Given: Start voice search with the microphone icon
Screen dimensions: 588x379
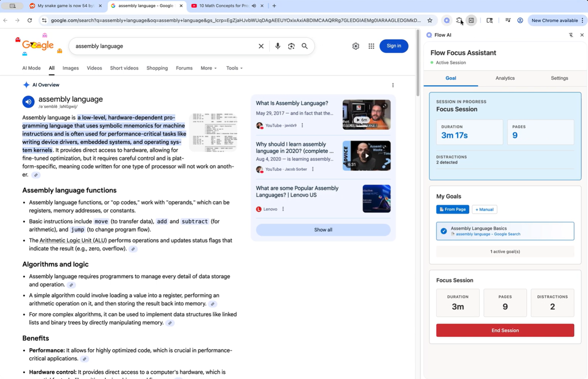Looking at the screenshot, I should [278, 46].
